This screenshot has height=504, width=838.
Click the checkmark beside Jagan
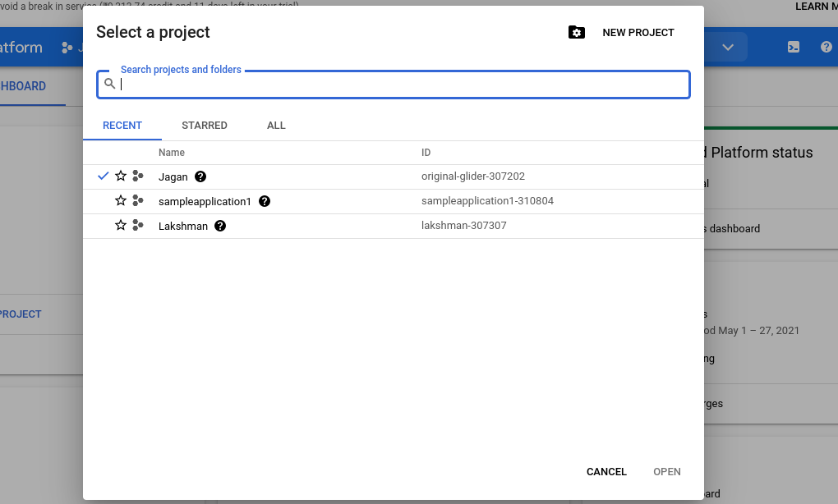[104, 176]
